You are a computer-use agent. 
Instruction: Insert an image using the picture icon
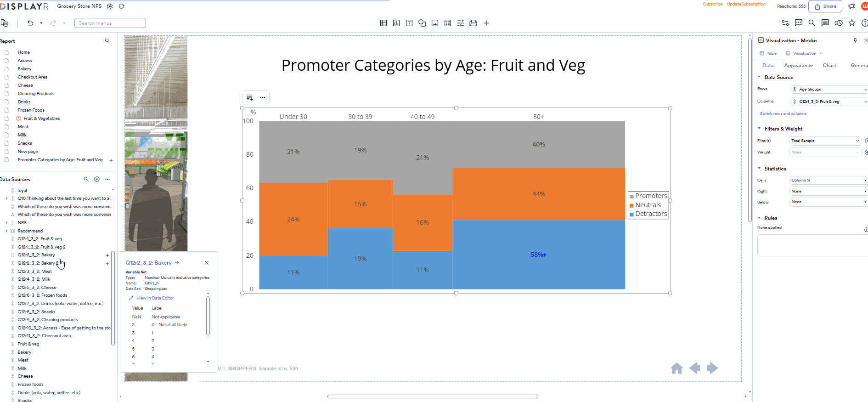click(435, 23)
